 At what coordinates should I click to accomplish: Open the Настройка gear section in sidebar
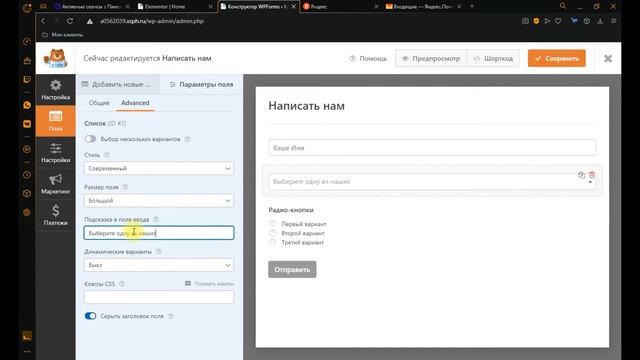coord(56,90)
